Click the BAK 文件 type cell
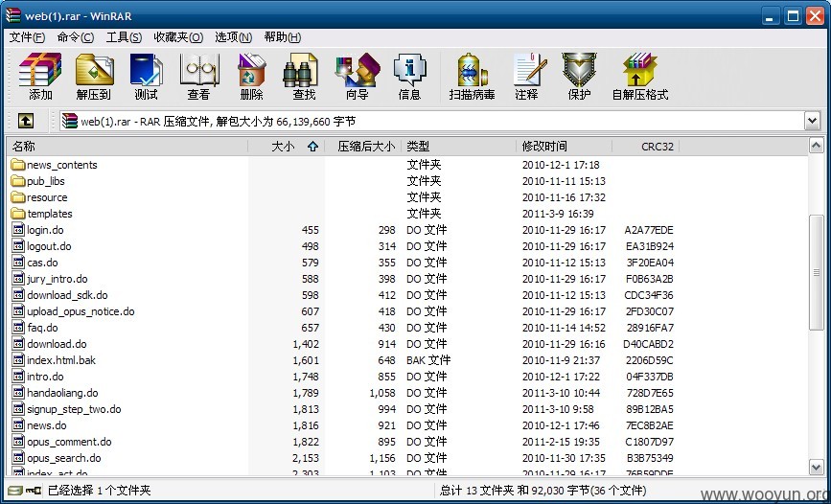The height and width of the screenshot is (504, 831). pyautogui.click(x=428, y=360)
